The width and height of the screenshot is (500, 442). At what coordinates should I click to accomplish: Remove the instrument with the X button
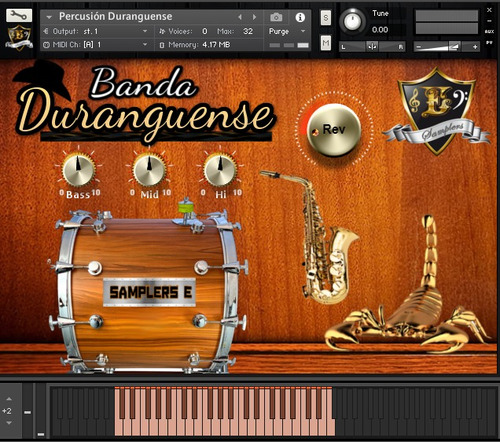click(489, 10)
